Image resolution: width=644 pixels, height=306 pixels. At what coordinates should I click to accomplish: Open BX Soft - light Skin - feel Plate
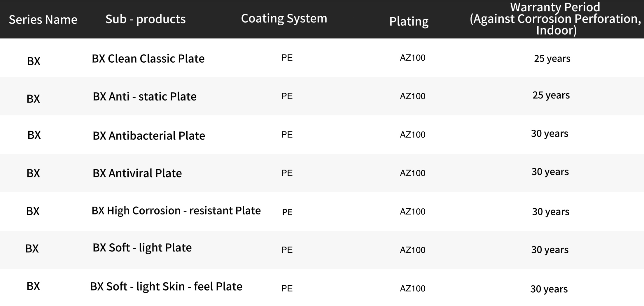click(x=166, y=286)
